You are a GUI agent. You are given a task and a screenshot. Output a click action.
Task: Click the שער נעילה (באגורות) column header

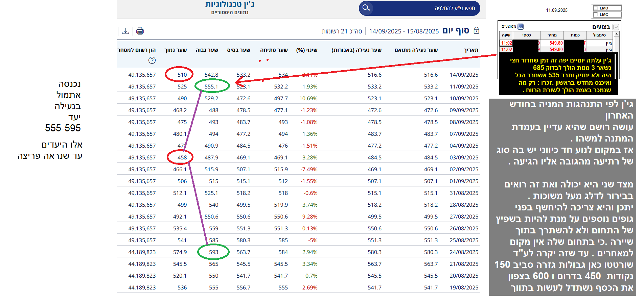click(x=356, y=50)
